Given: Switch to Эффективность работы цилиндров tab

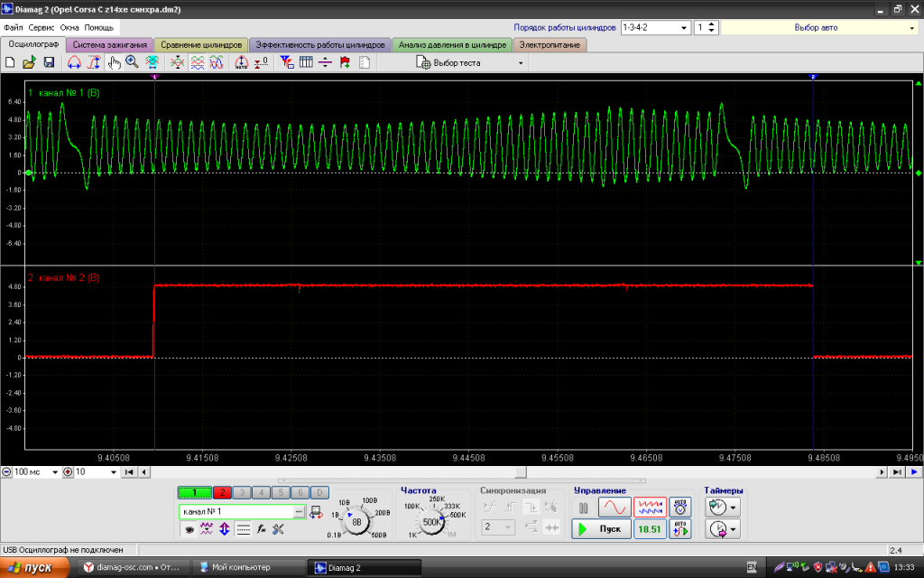Looking at the screenshot, I should pos(320,45).
